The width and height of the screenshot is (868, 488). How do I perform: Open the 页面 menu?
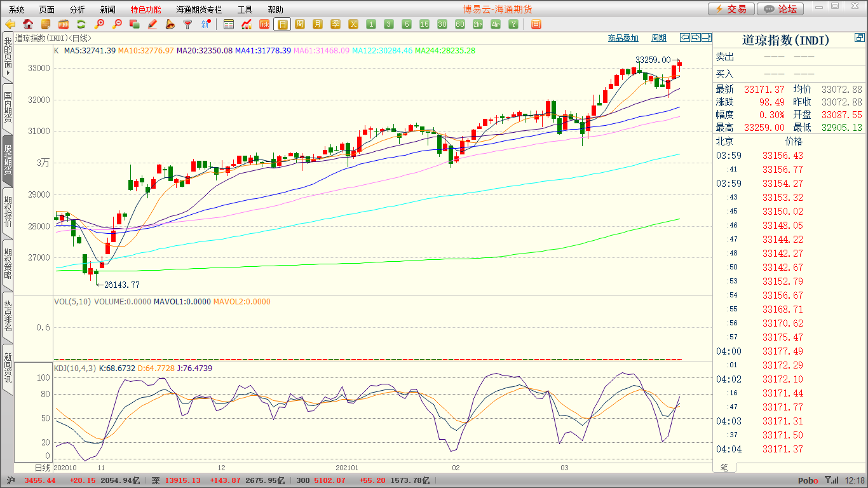click(x=47, y=10)
